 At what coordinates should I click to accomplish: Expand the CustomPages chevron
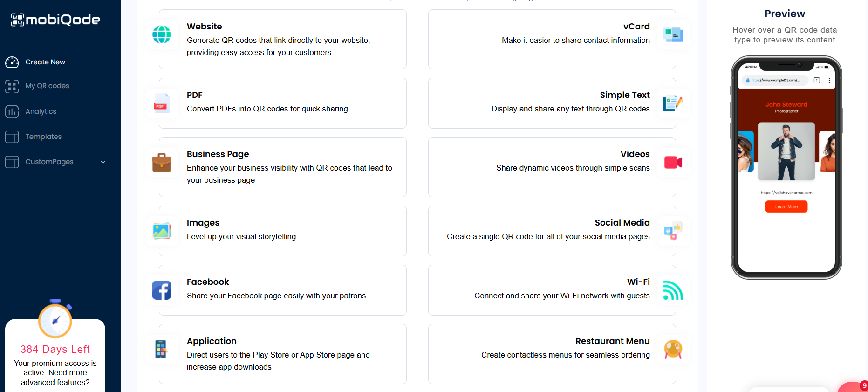click(103, 162)
